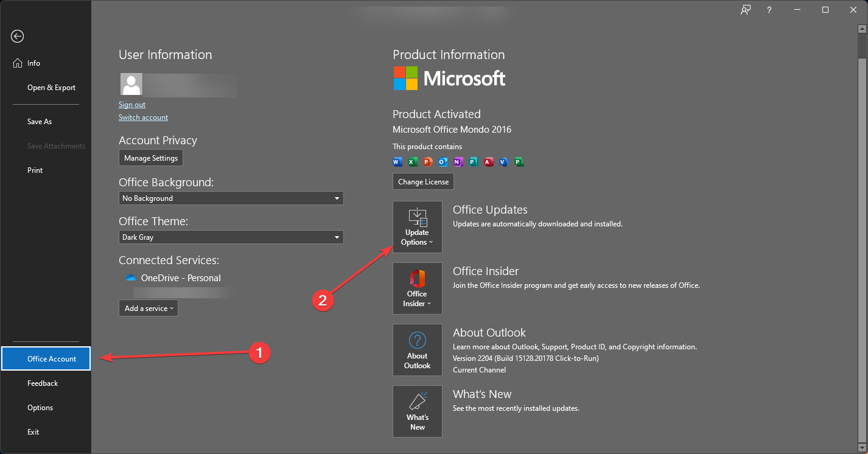
Task: Open the Info tab
Action: pyautogui.click(x=46, y=63)
